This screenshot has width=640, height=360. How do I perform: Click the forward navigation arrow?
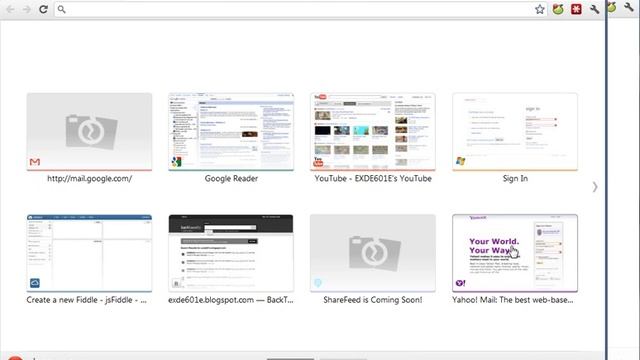click(27, 9)
